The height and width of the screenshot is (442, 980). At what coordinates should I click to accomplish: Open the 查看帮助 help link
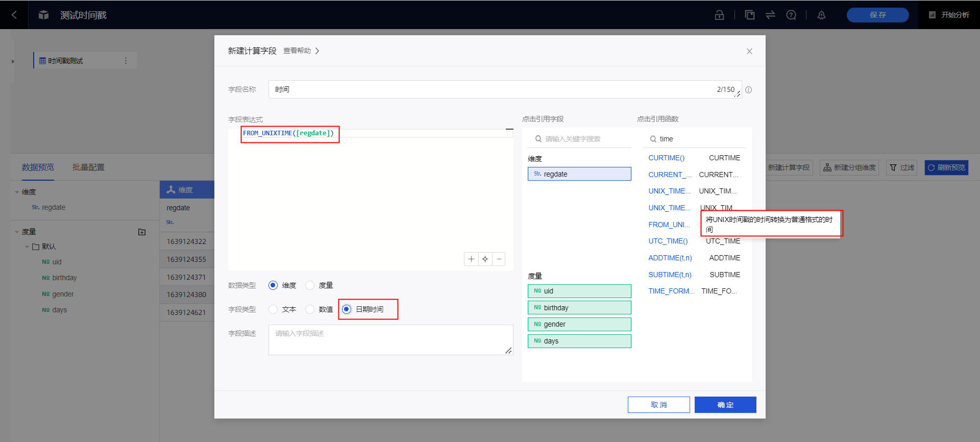301,51
